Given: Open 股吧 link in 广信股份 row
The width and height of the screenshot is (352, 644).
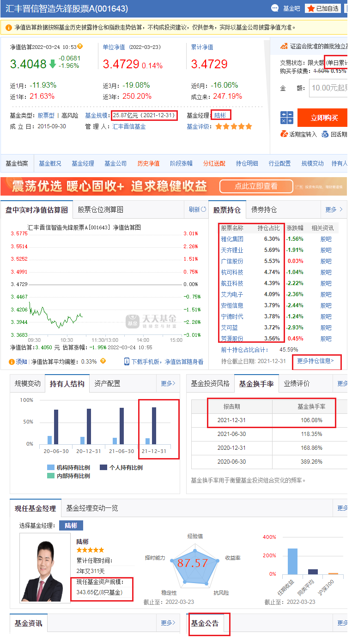Looking at the screenshot, I should 326,261.
